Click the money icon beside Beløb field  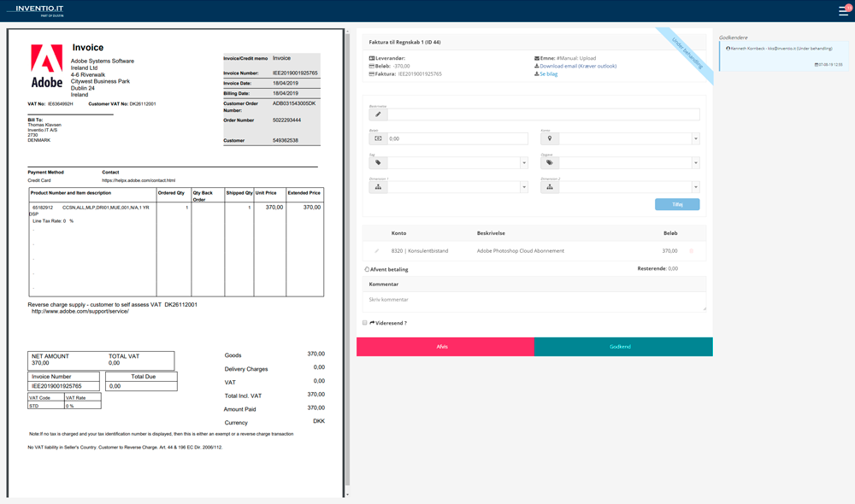378,138
